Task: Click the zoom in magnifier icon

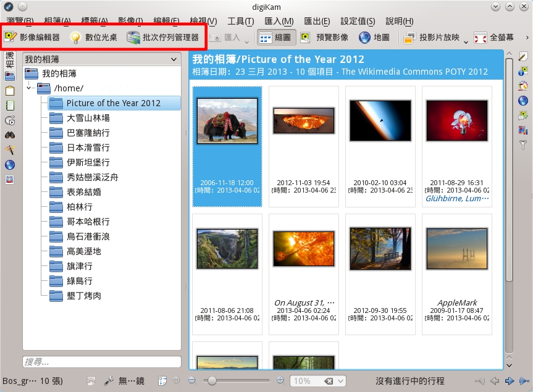Action: (280, 381)
